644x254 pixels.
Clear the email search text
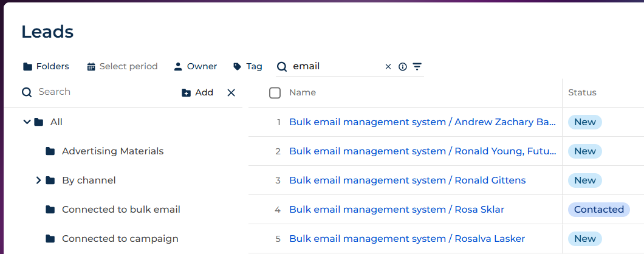click(x=388, y=67)
